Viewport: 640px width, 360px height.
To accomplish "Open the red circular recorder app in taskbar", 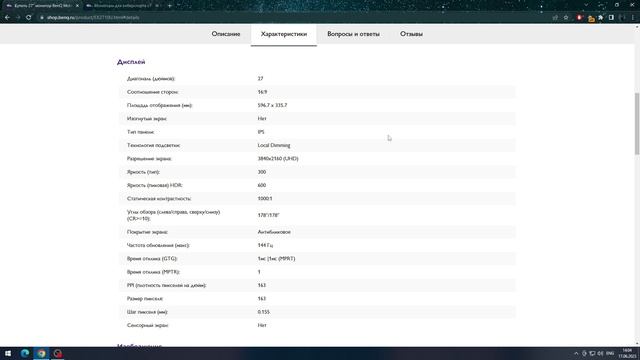I will pos(58,353).
